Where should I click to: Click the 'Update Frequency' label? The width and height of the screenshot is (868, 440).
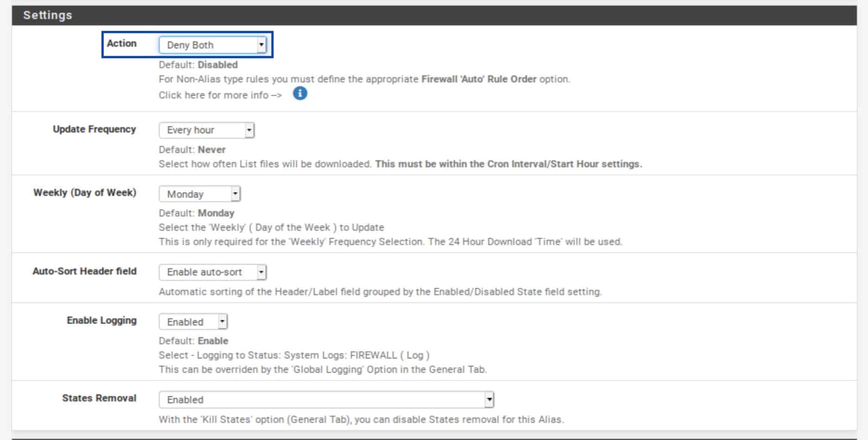click(x=94, y=129)
